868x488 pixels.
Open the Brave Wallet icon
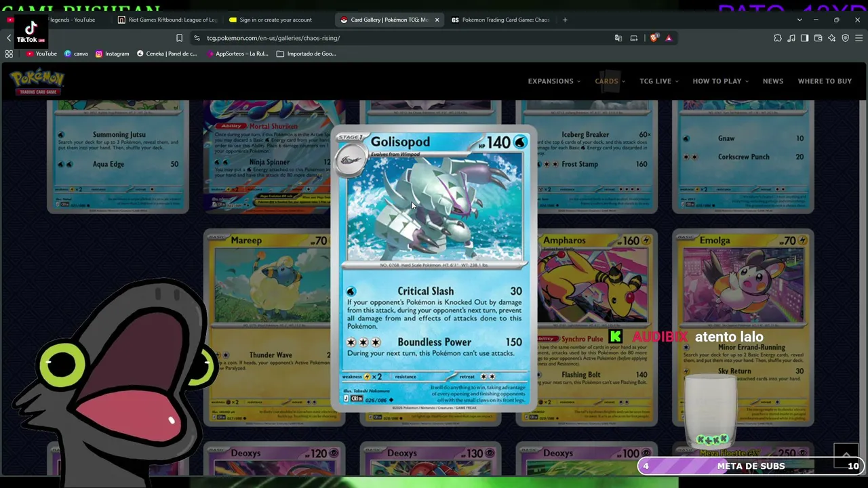point(818,38)
